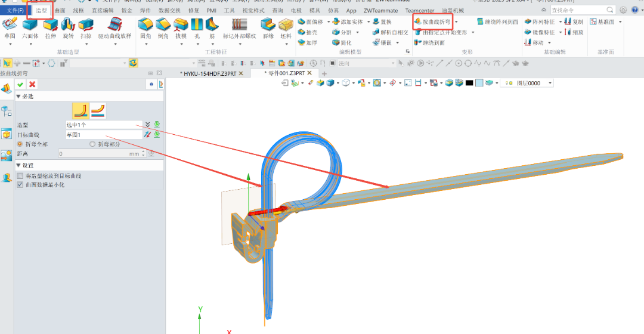Cancel with the red X button
The width and height of the screenshot is (644, 334).
pos(32,84)
